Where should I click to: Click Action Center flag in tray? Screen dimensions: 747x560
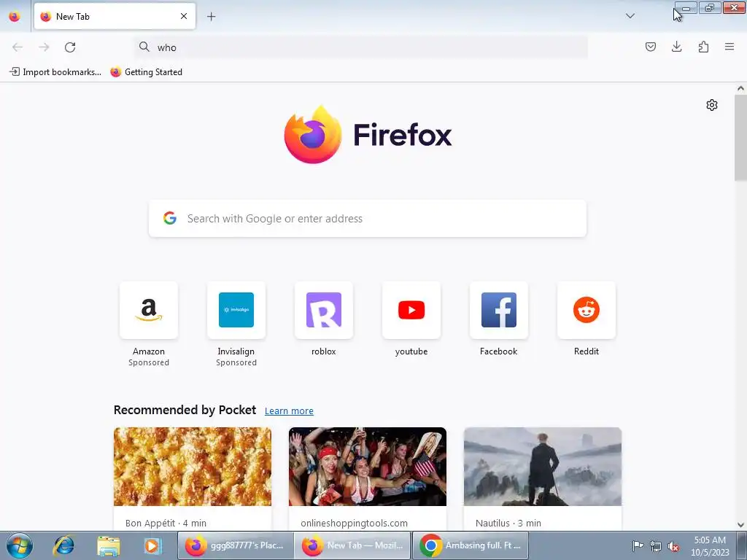tap(638, 546)
